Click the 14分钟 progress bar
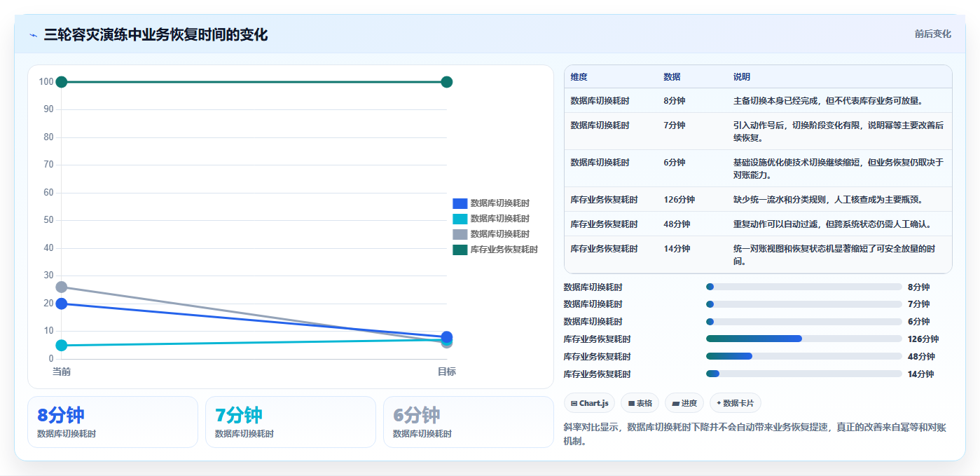Viewport: 980px width, 476px height. pos(804,374)
